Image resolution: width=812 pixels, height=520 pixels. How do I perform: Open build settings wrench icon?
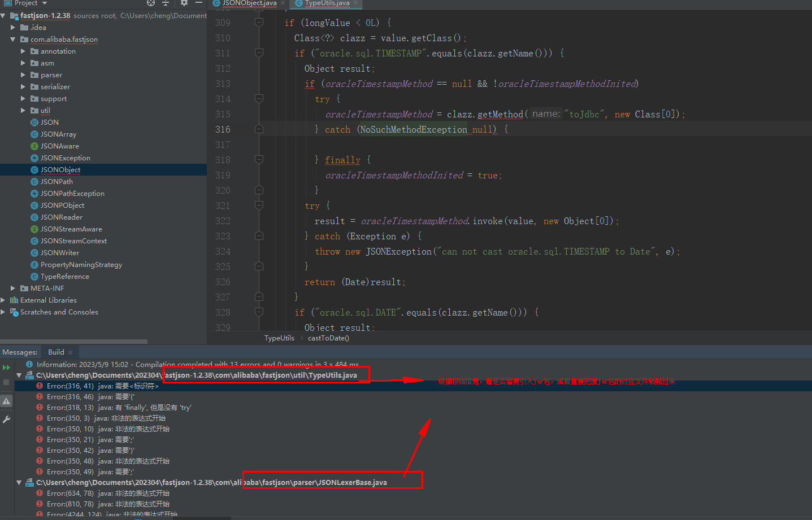click(x=6, y=420)
